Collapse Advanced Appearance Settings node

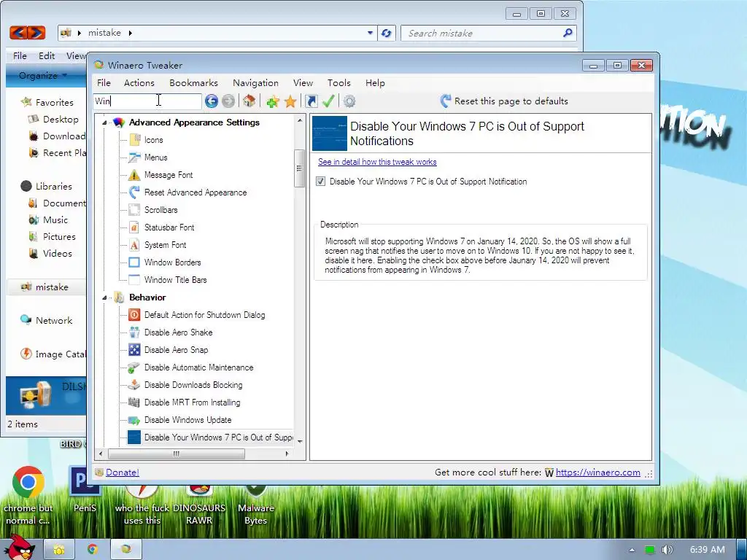pos(104,122)
